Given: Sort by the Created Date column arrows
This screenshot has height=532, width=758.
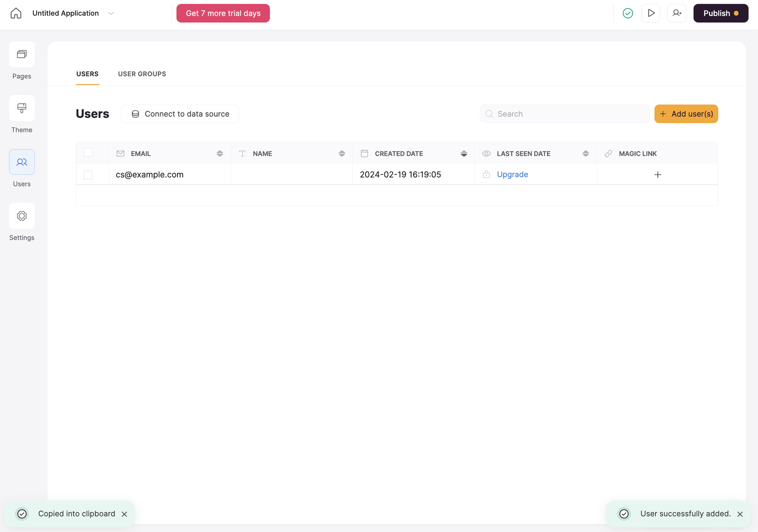Looking at the screenshot, I should 464,153.
